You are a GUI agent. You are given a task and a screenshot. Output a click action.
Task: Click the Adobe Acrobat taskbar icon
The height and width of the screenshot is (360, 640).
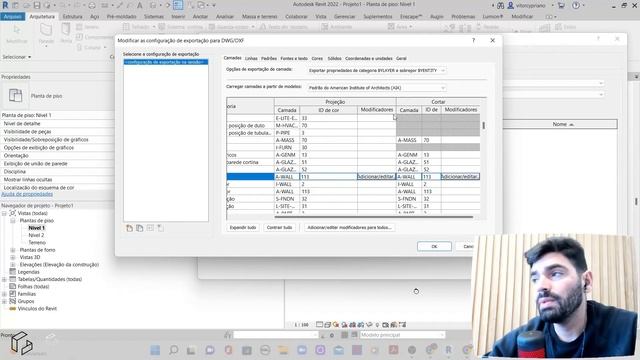tap(393, 350)
